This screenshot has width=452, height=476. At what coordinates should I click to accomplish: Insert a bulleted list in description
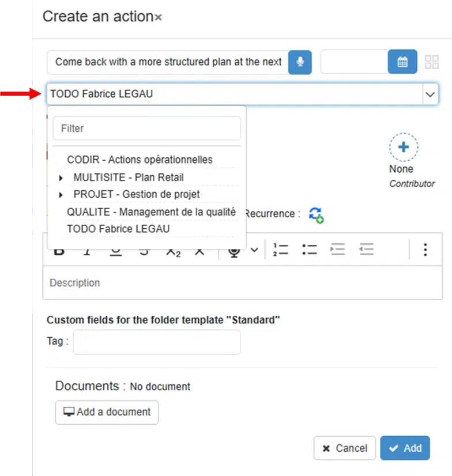310,250
